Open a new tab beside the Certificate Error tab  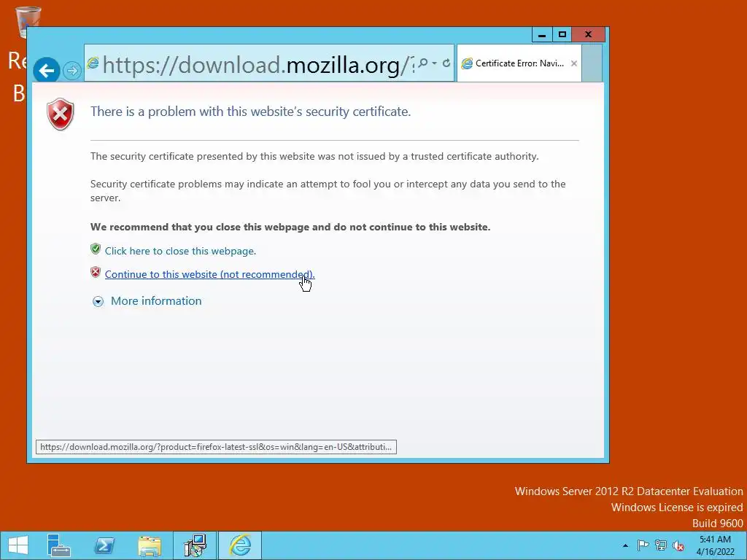(x=592, y=63)
